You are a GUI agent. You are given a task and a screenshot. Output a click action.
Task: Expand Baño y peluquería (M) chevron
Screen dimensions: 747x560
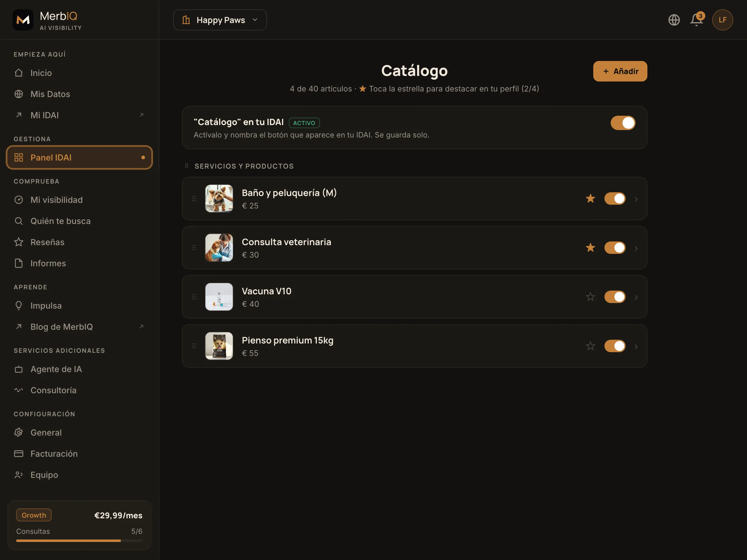[636, 199]
